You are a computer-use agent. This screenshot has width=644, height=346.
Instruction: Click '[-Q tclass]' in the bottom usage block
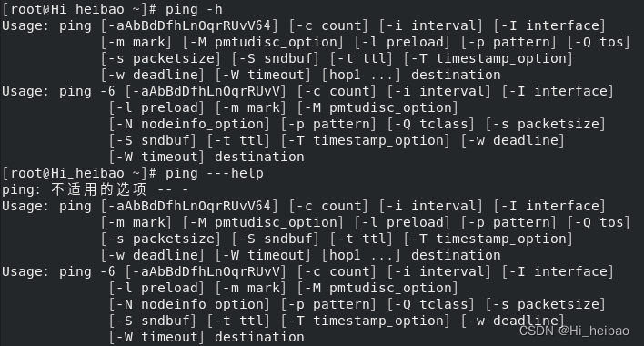click(x=431, y=304)
